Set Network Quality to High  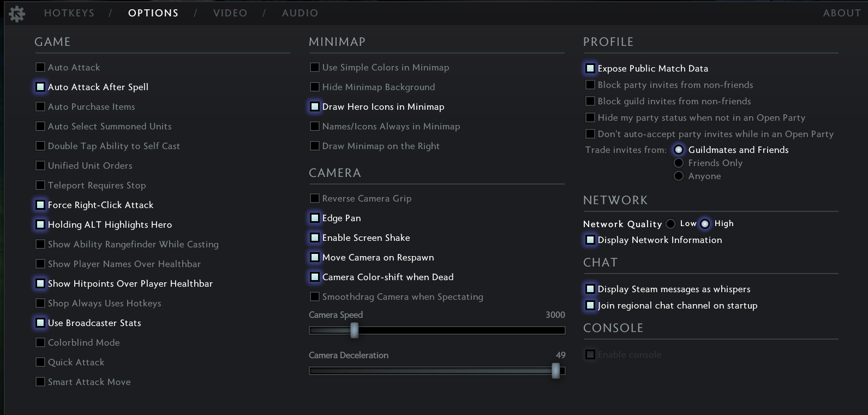705,224
